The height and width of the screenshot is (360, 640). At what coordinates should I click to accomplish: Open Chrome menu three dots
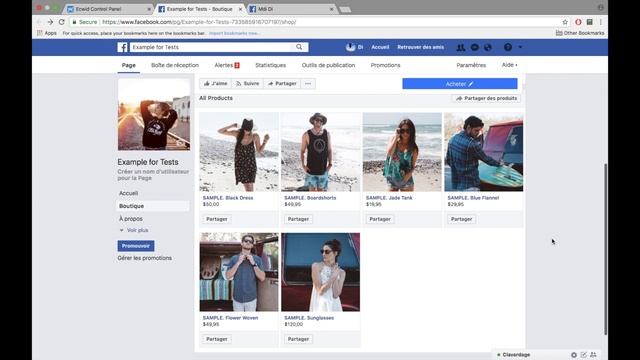601,22
